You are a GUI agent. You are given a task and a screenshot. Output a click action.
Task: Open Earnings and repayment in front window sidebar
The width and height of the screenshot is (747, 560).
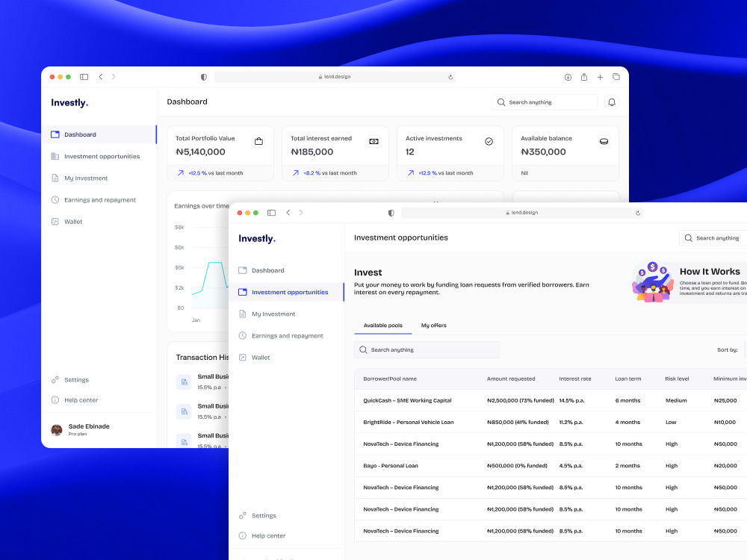coord(286,336)
